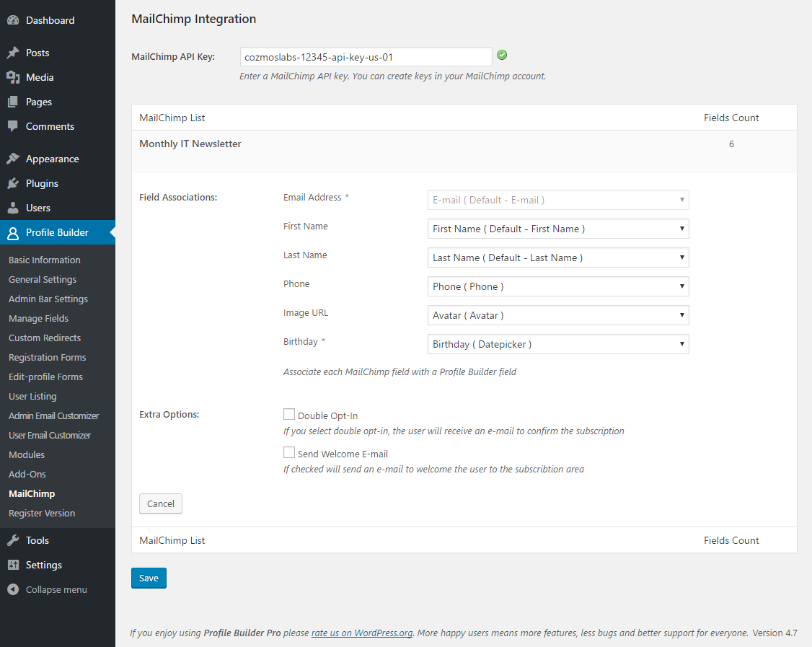This screenshot has height=647, width=812.
Task: Click the Users person icon
Action: 13,208
